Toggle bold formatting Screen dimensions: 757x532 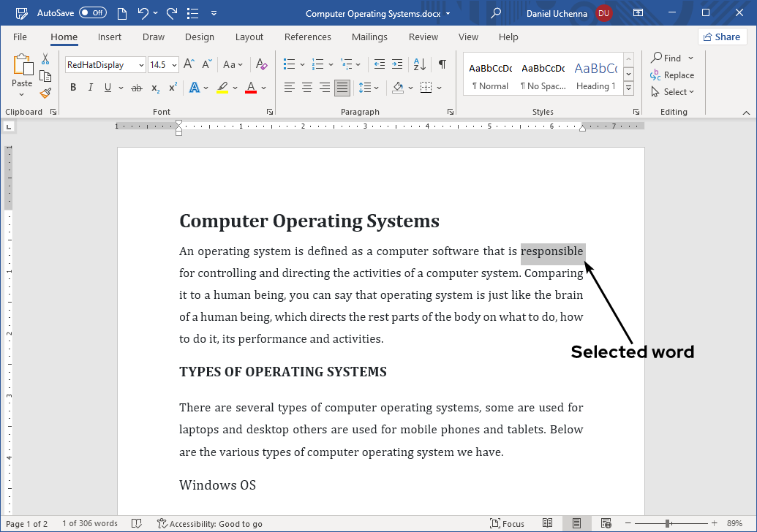(73, 88)
